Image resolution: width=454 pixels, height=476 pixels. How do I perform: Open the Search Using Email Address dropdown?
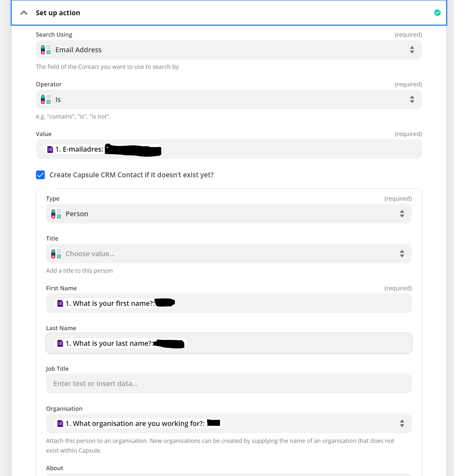tap(229, 50)
